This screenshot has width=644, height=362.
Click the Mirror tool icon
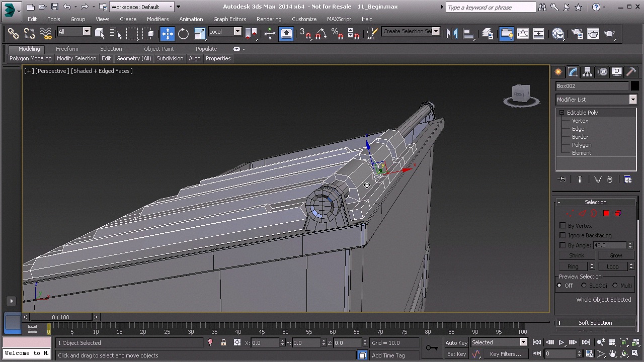point(452,33)
